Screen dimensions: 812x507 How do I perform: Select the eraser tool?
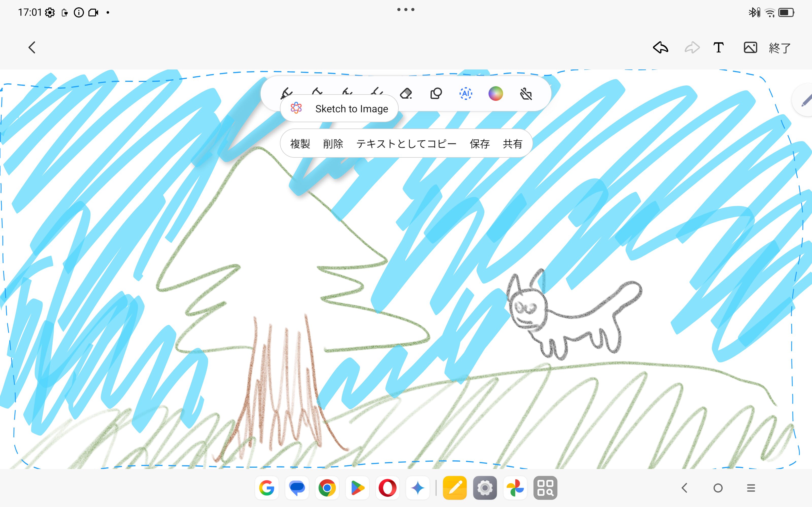click(x=406, y=94)
